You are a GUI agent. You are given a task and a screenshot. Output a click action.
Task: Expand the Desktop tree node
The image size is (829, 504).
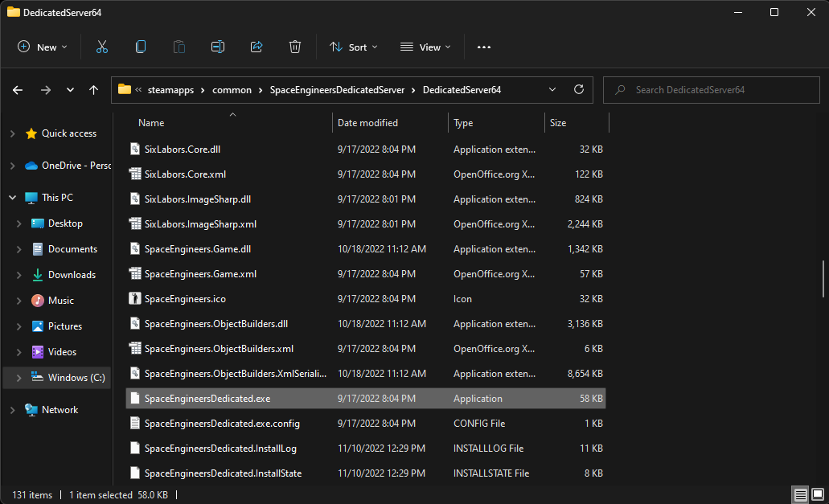pyautogui.click(x=19, y=223)
